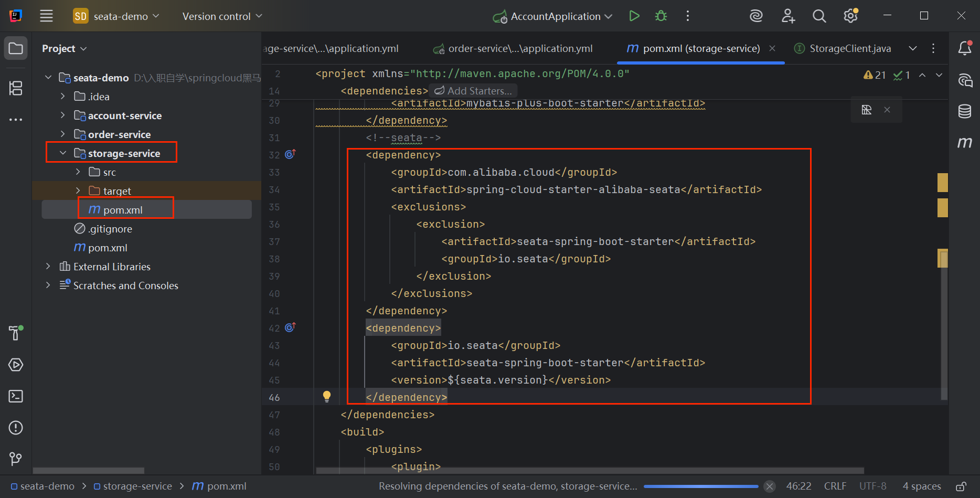The image size is (980, 498).
Task: Expand the src folder
Action: click(78, 172)
